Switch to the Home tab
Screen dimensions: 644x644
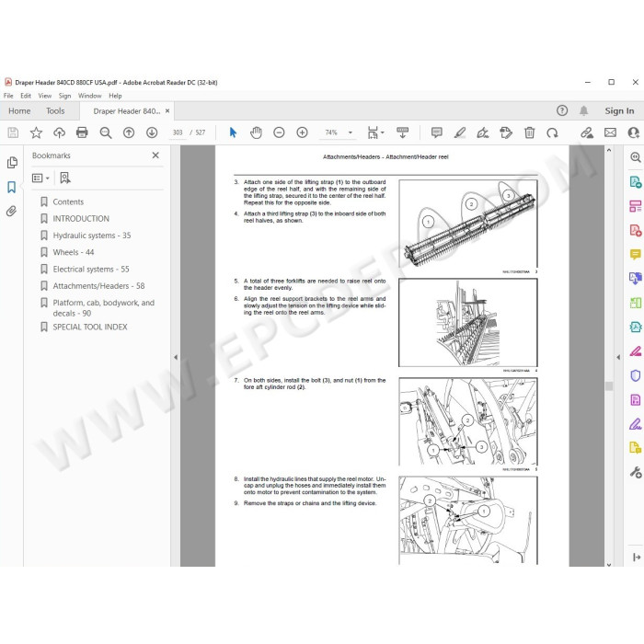click(x=19, y=111)
